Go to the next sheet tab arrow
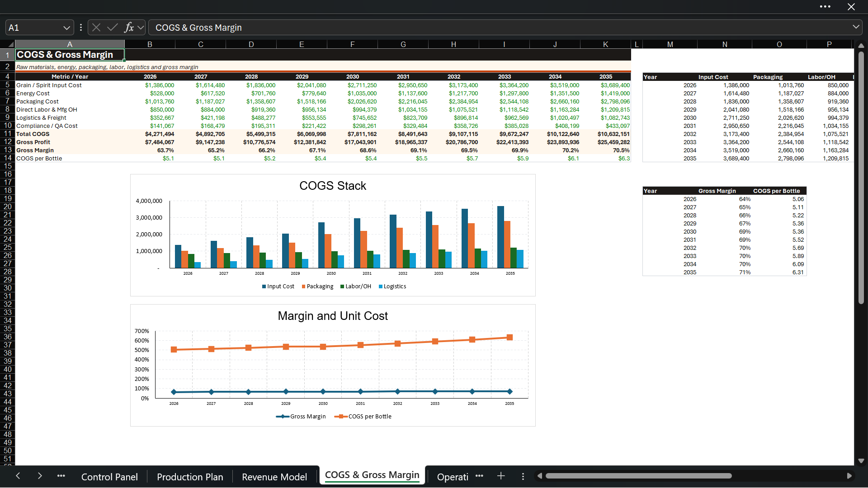 [x=40, y=476]
